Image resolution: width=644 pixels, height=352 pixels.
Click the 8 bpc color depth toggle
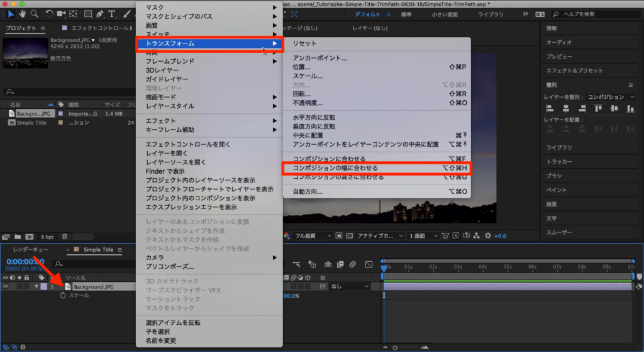(x=48, y=237)
